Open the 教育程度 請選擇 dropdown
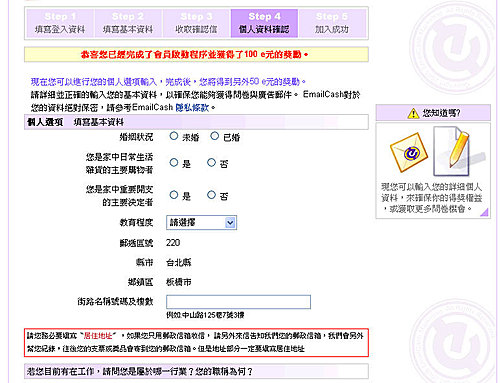The image size is (500, 383). click(x=201, y=223)
